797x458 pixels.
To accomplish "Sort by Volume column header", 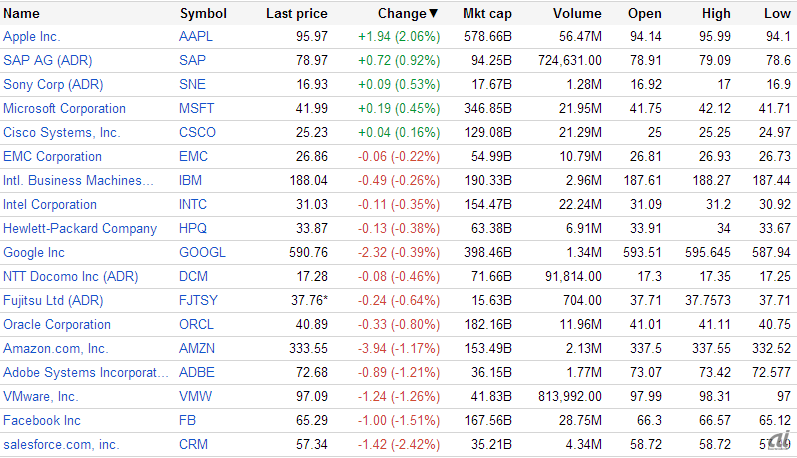I will point(577,14).
